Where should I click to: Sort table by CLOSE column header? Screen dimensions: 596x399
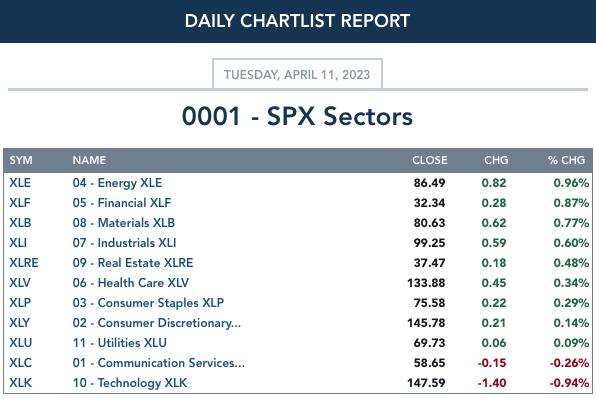pyautogui.click(x=430, y=160)
